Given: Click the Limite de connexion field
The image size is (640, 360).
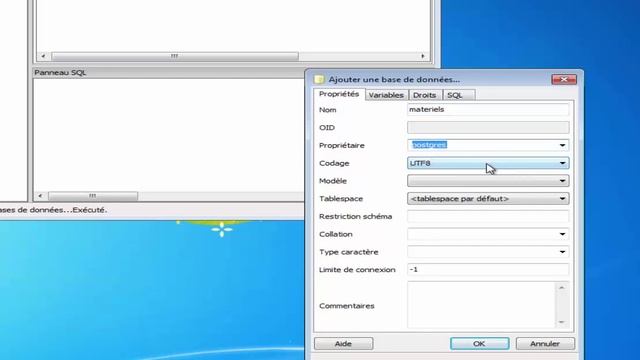Looking at the screenshot, I should click(488, 269).
